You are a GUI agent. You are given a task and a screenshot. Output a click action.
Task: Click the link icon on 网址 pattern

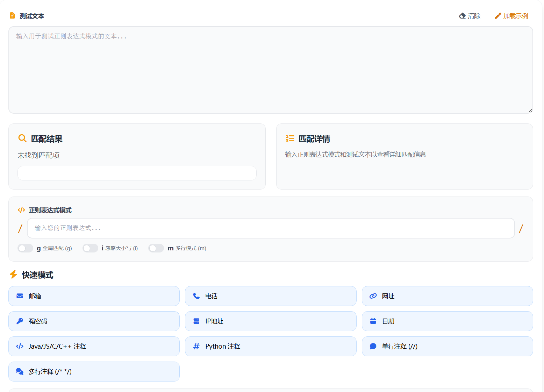[x=373, y=296]
